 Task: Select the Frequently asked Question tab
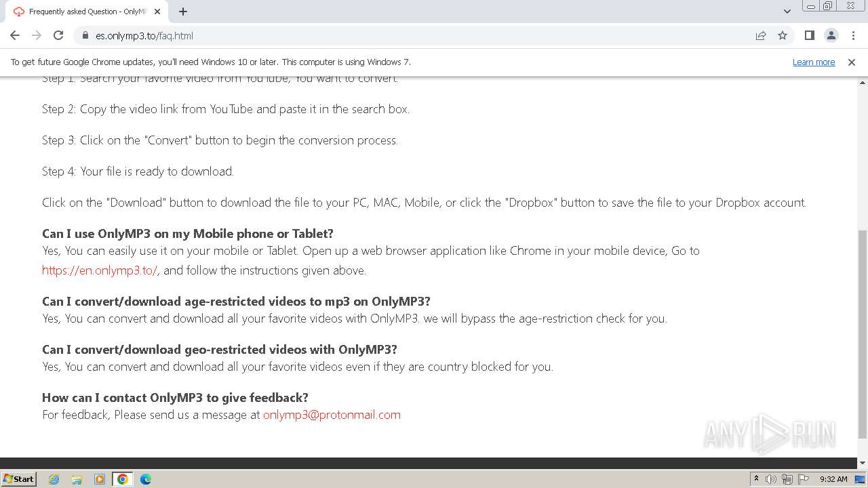87,12
